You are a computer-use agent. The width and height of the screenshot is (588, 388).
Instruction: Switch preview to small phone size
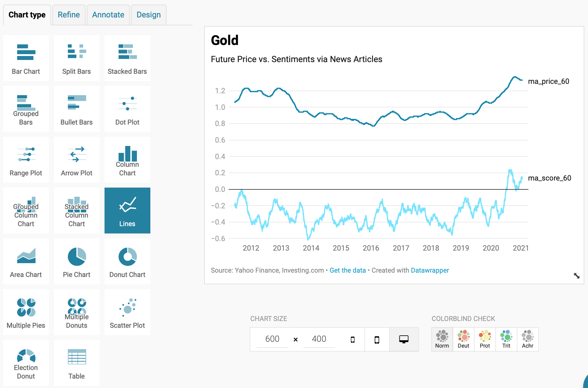(353, 339)
